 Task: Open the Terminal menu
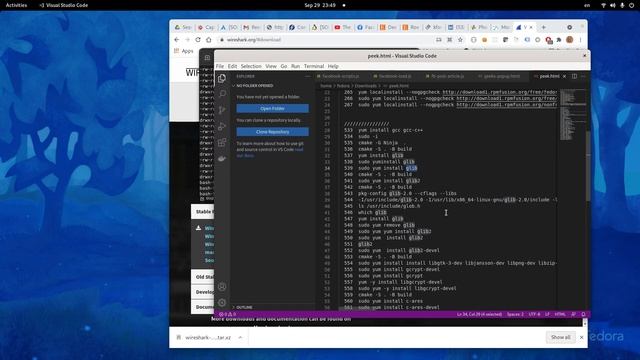click(x=313, y=66)
